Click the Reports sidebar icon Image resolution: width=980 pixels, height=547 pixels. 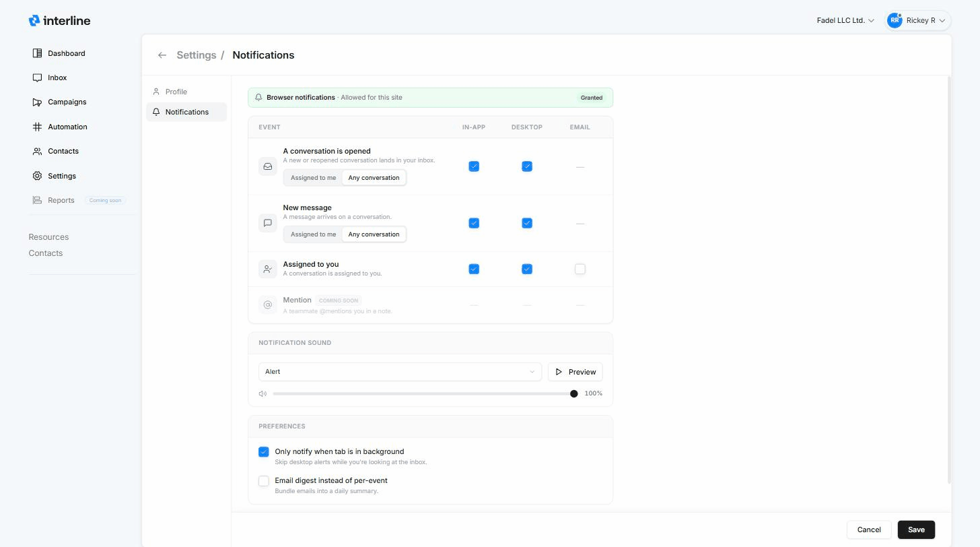pos(37,200)
